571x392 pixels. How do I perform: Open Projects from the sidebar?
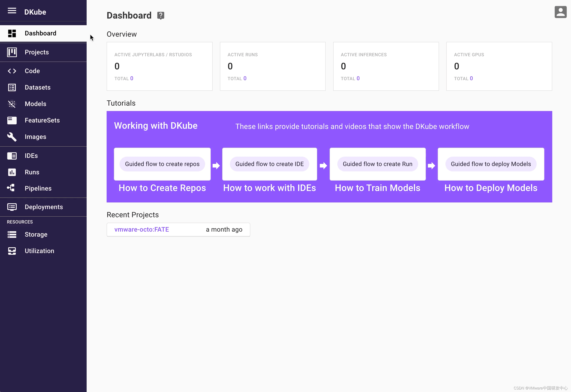coord(43,52)
